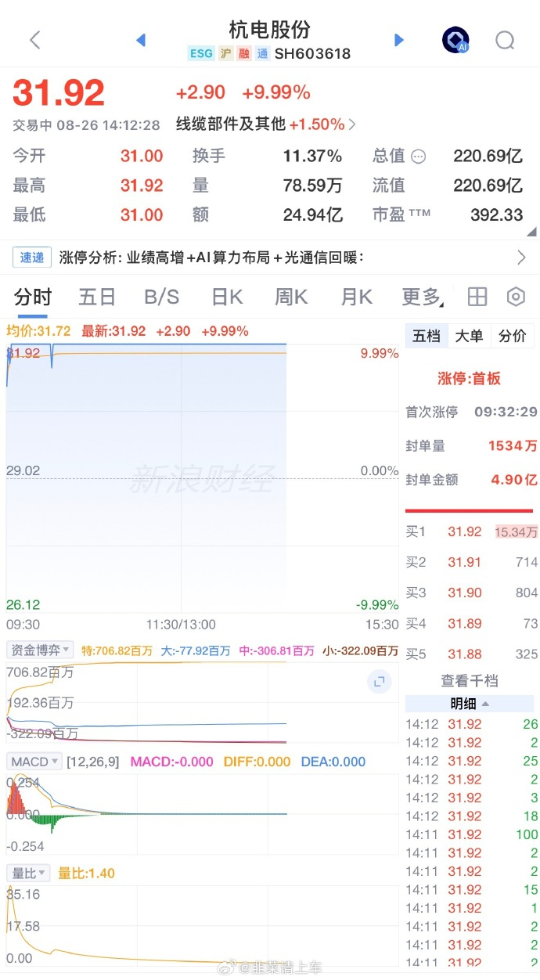The height and width of the screenshot is (980, 540).
Task: Select the 五档 order book tab
Action: point(427,336)
